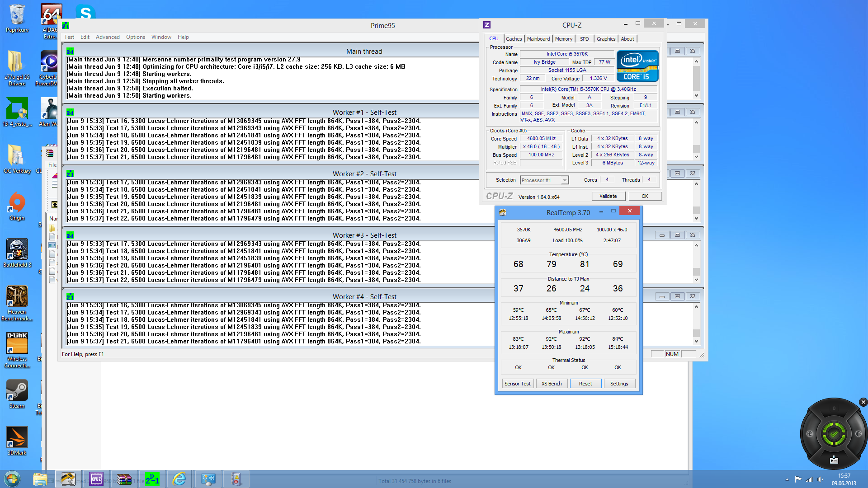Open Heaven Benchmark desktop shortcut
This screenshot has width=868, height=488.
tap(17, 303)
